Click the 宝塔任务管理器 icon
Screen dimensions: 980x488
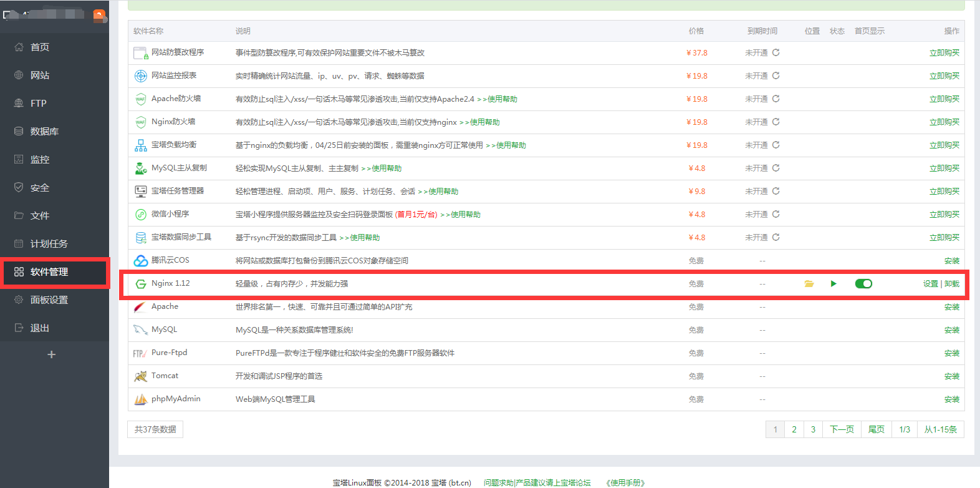pos(141,192)
